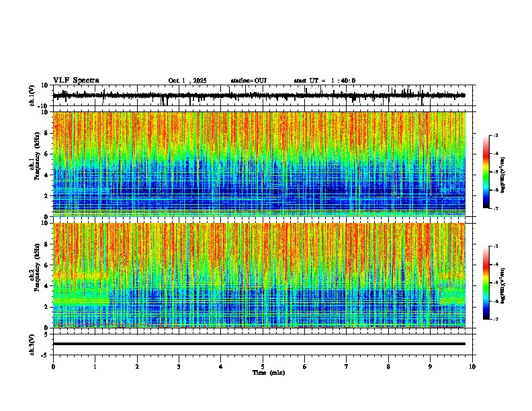The width and height of the screenshot is (532, 411).
Task: Click the time axis tick label 3
Action: tap(179, 367)
